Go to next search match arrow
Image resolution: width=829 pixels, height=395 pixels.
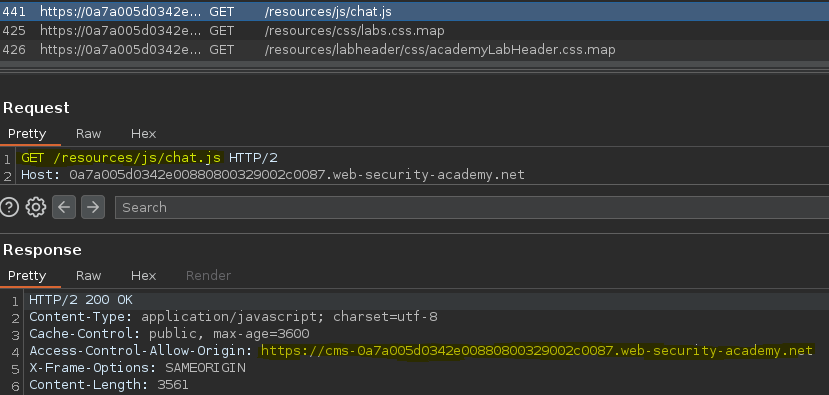[x=93, y=207]
